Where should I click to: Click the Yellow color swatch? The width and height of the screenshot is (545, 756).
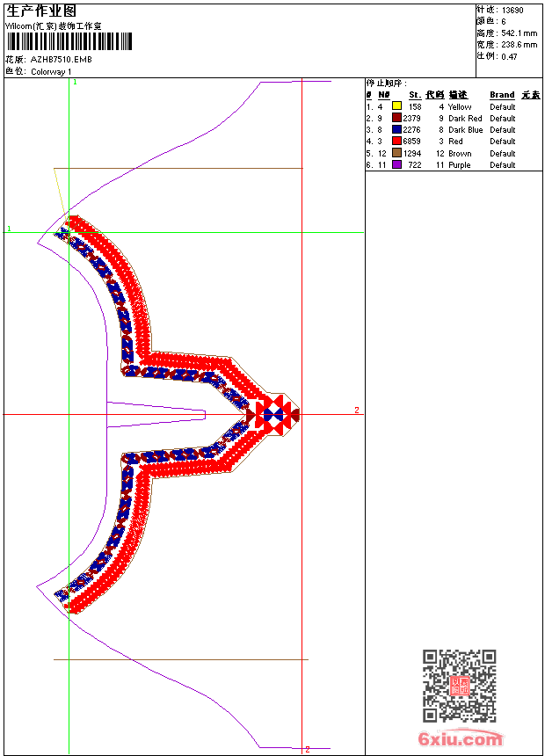click(x=397, y=106)
